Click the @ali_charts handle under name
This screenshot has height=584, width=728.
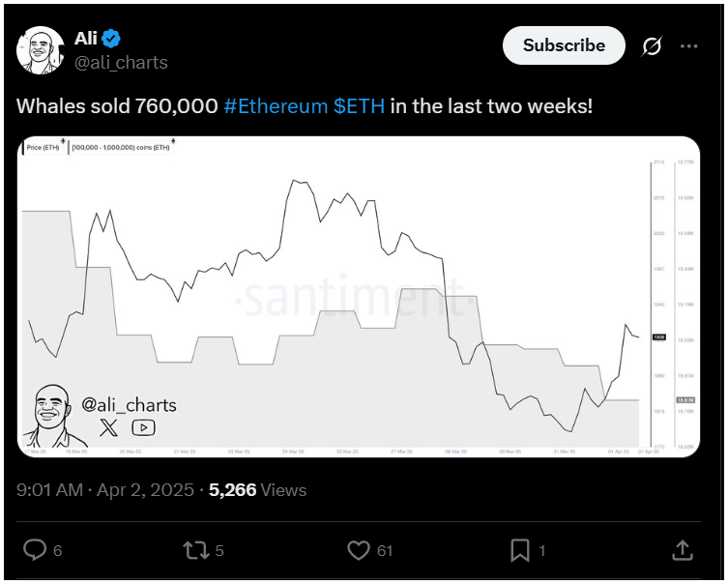(121, 63)
